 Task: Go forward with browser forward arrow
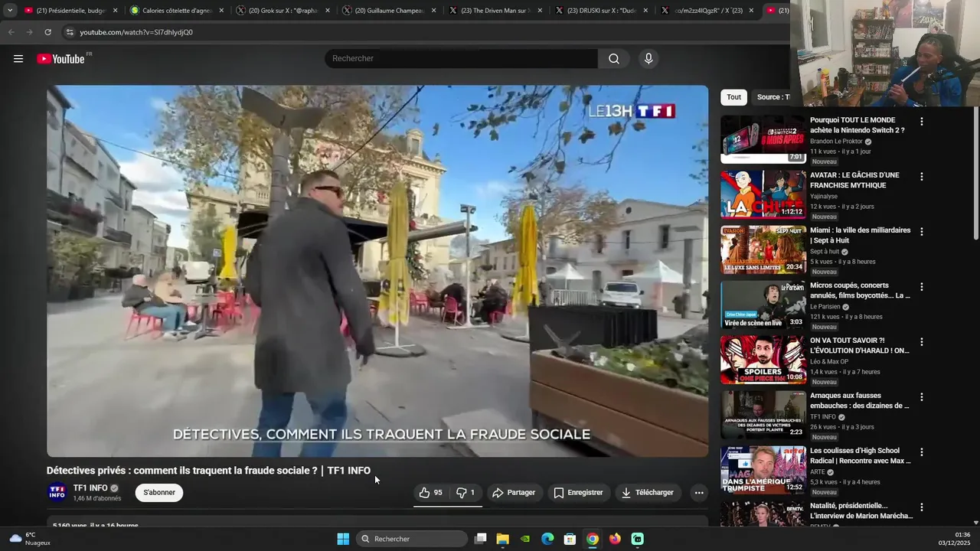(x=29, y=32)
